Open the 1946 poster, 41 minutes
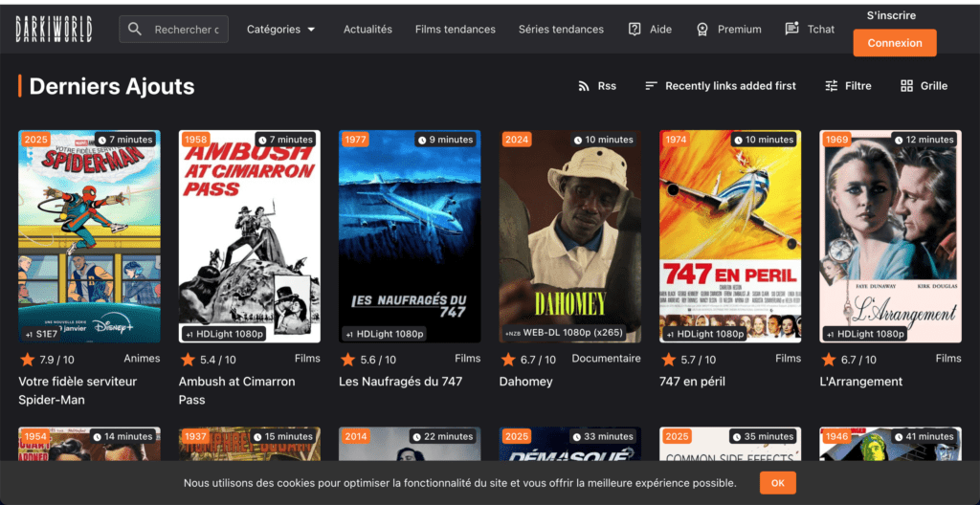 coord(891,444)
